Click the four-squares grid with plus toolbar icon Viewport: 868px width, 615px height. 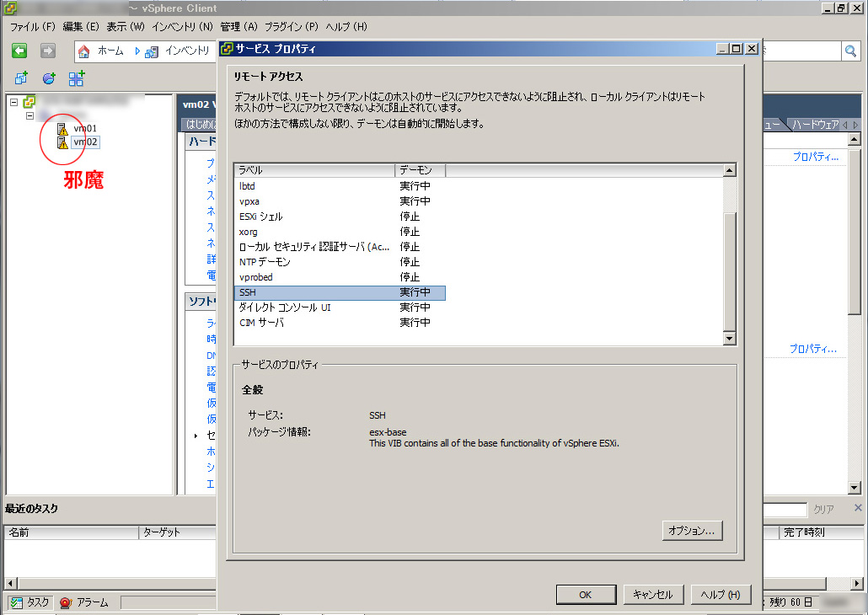point(77,78)
